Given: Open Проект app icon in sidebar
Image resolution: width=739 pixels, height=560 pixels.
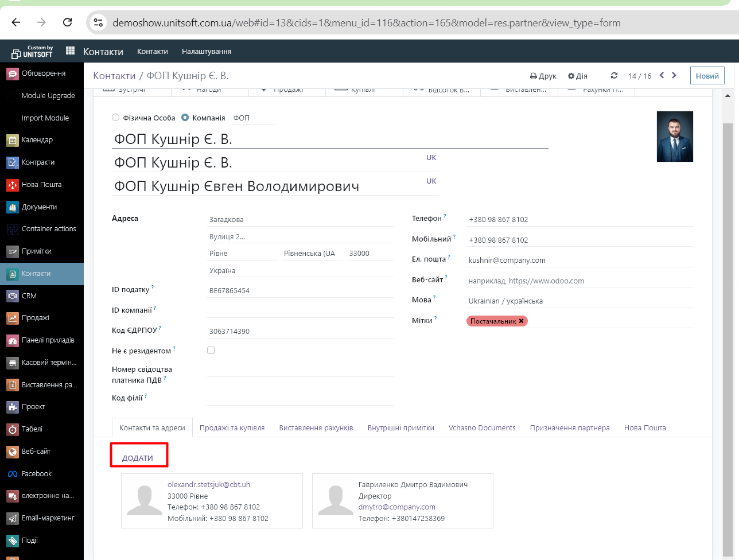Looking at the screenshot, I should point(13,407).
